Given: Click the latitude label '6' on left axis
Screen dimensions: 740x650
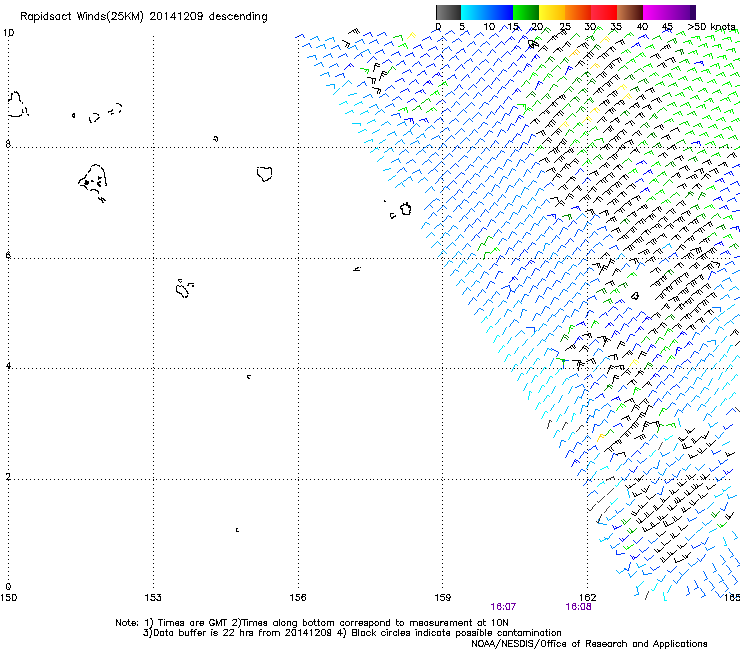Looking at the screenshot, I should pos(8,255).
